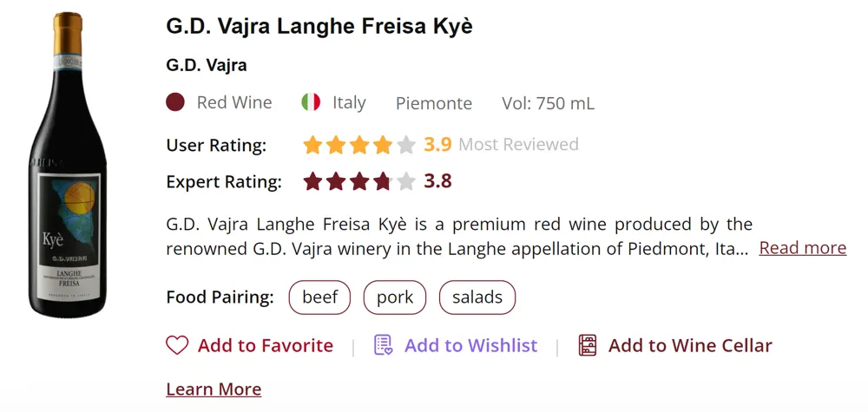Click the first maroon expert rating star
The width and height of the screenshot is (868, 412).
[312, 182]
